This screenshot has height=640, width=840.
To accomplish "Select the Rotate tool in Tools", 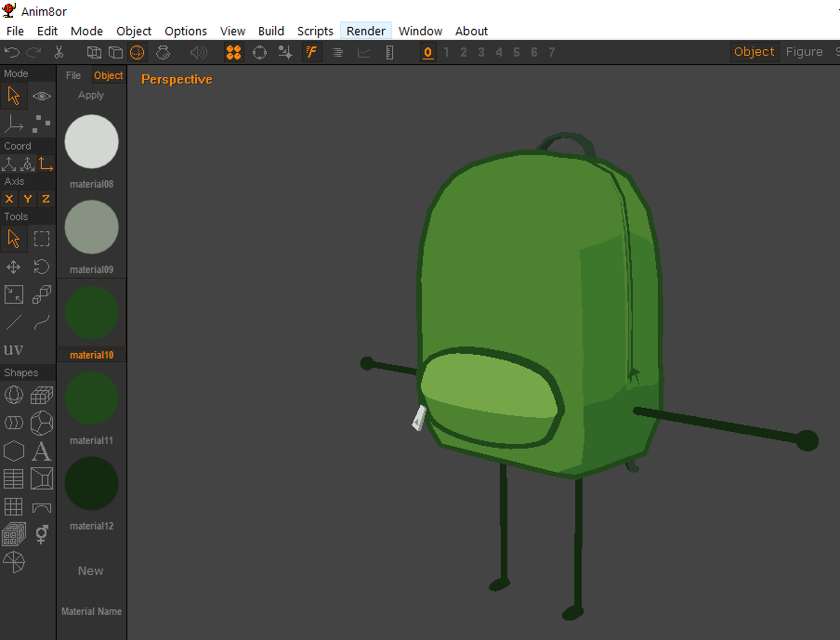I will (x=42, y=268).
